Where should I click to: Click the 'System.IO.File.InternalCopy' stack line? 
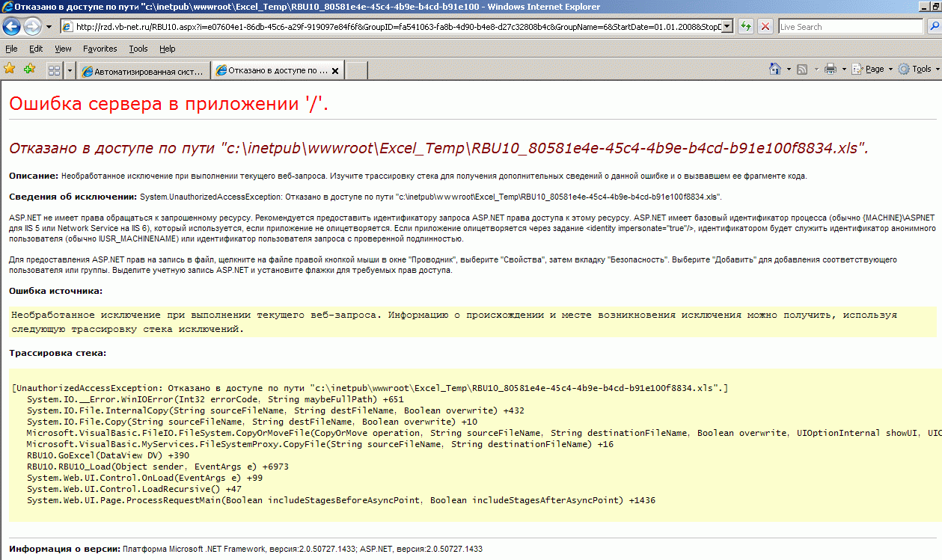click(x=275, y=410)
